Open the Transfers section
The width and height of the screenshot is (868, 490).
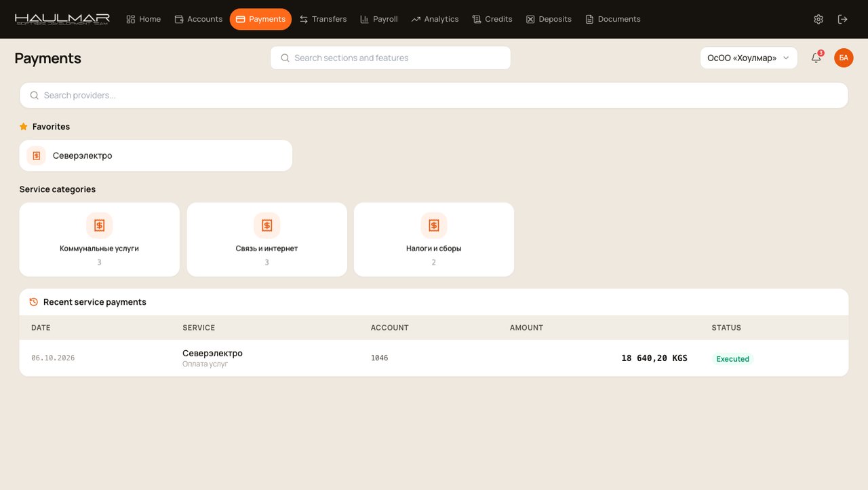click(323, 19)
